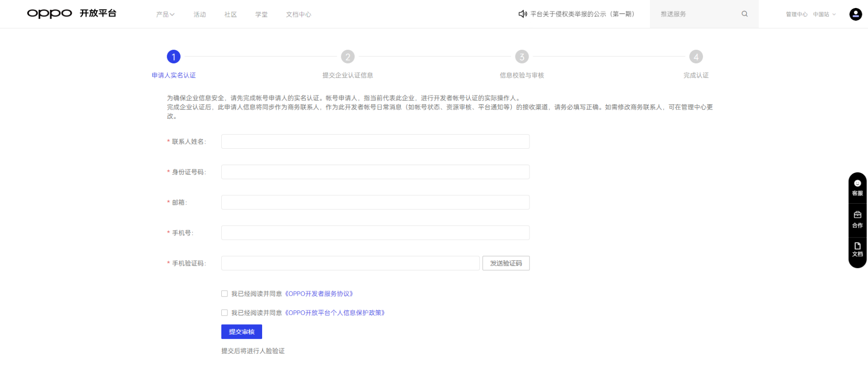Open the 《OPPO开发者服务协议》 link

(x=319, y=294)
